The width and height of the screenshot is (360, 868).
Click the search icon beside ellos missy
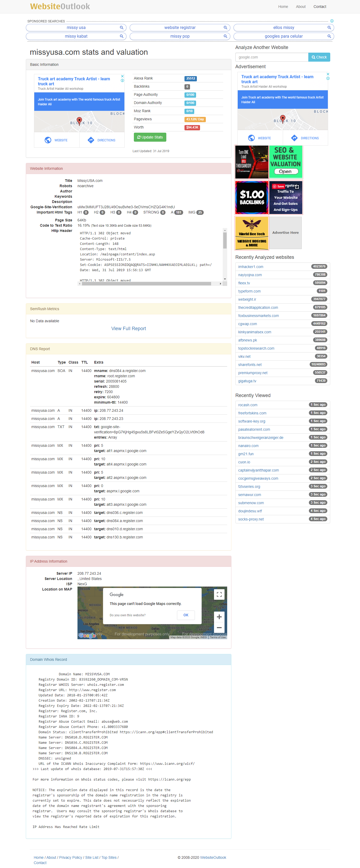pyautogui.click(x=329, y=28)
